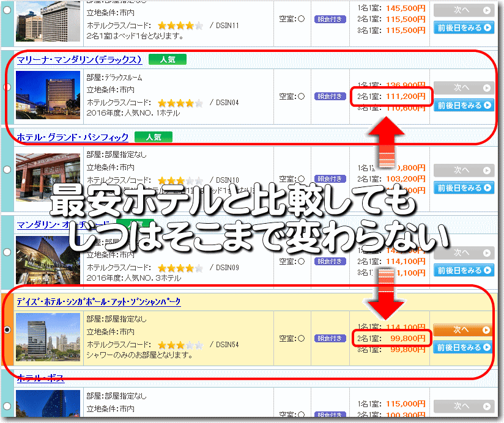Click 次へ for Mandarin Orchard DSIN09
504x423 pixels.
pyautogui.click(x=464, y=253)
